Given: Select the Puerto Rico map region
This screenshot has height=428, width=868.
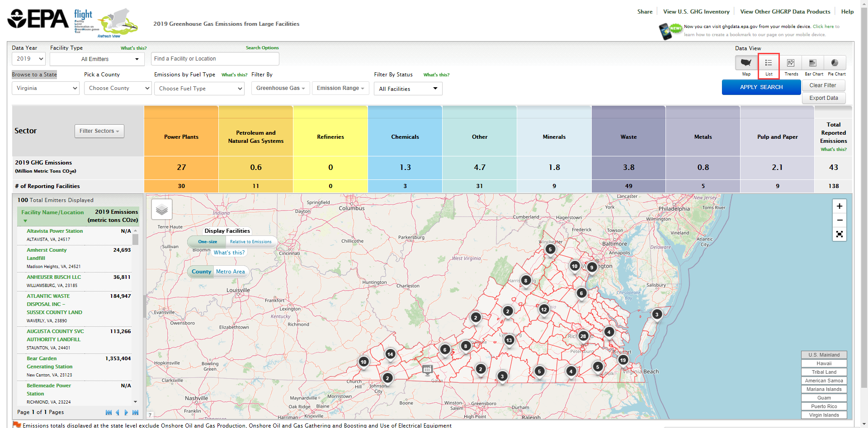Looking at the screenshot, I should click(824, 406).
